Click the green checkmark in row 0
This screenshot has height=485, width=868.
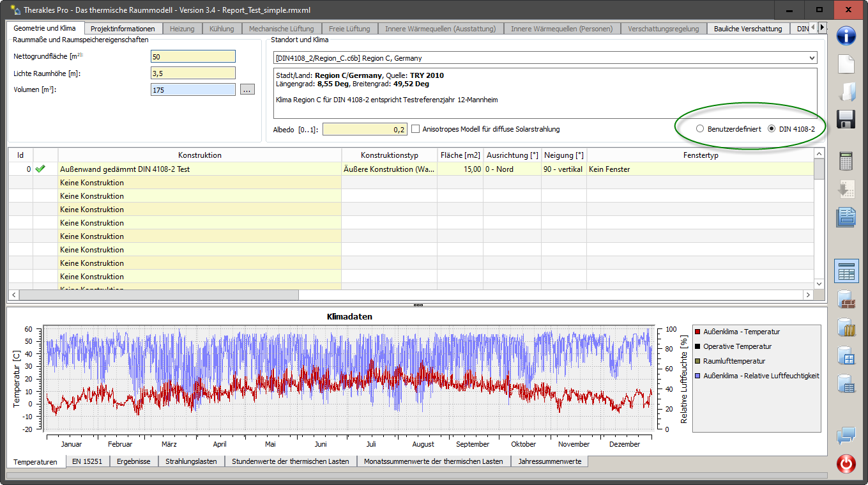pyautogui.click(x=41, y=169)
